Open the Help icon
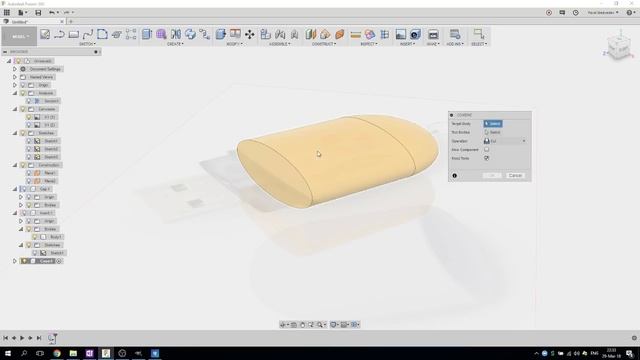This screenshot has height=360, width=640. point(629,13)
